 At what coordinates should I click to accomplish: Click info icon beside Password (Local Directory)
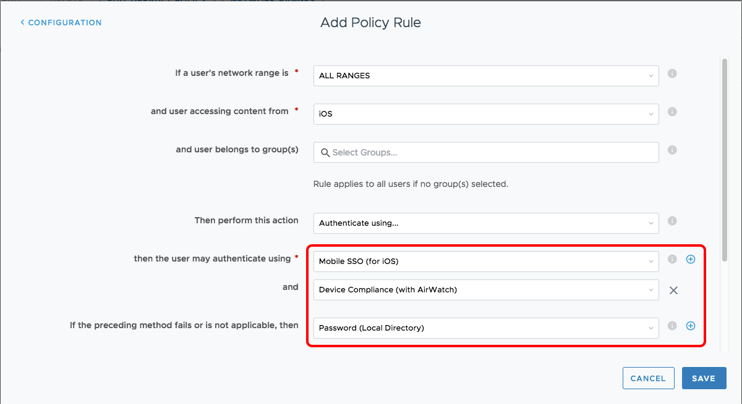[x=672, y=326]
